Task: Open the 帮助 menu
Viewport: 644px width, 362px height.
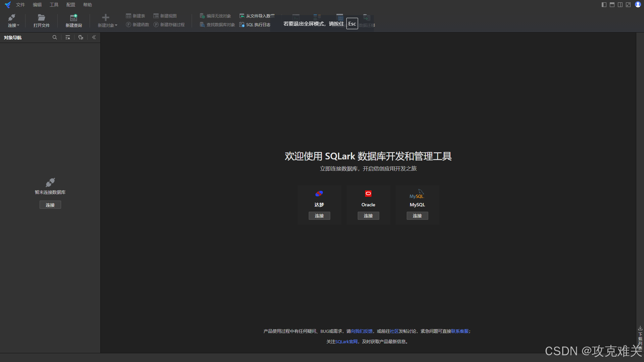Action: tap(88, 5)
